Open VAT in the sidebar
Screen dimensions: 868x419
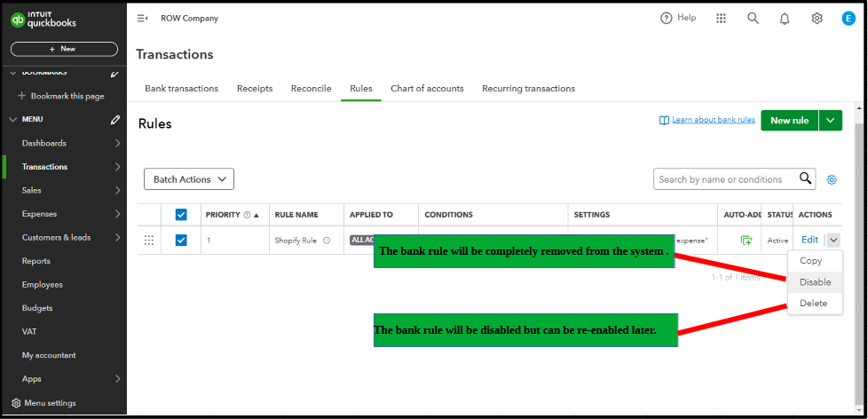[28, 331]
